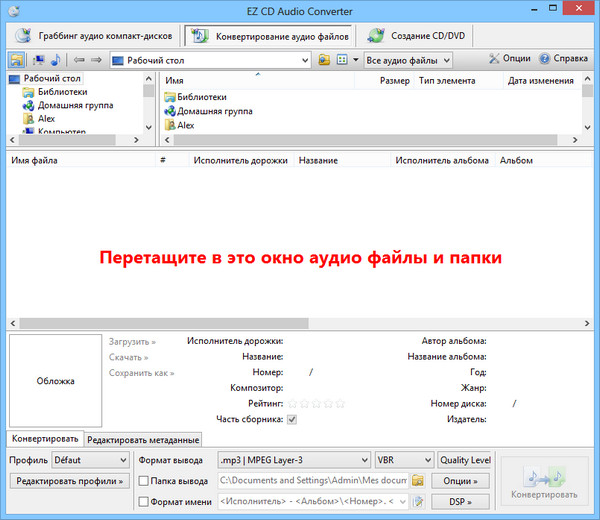Click the Имя файла column header

pyautogui.click(x=81, y=160)
